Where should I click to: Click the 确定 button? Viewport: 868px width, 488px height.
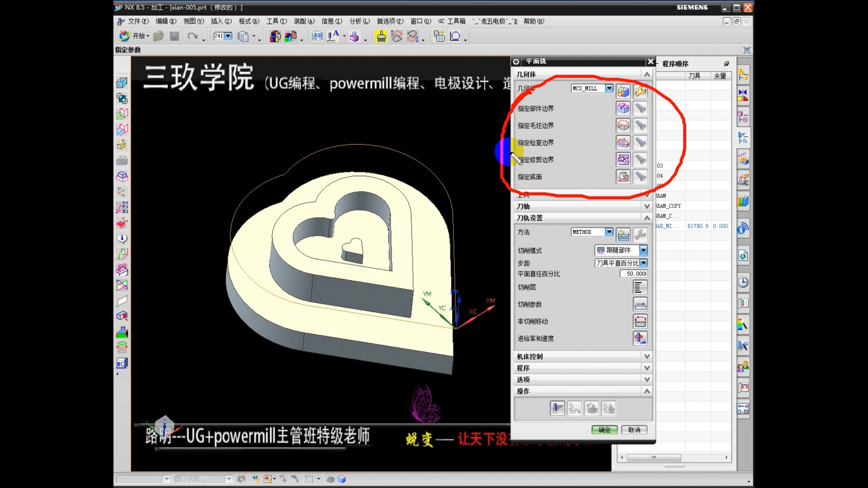604,430
